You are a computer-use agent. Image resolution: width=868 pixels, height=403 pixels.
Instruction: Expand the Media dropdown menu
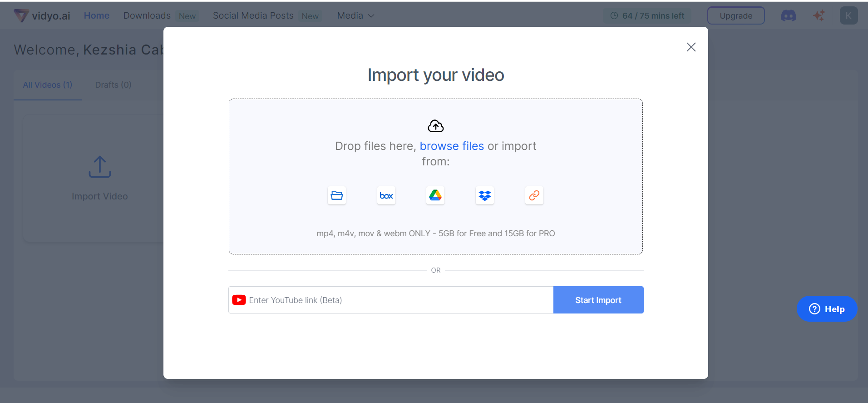tap(355, 15)
